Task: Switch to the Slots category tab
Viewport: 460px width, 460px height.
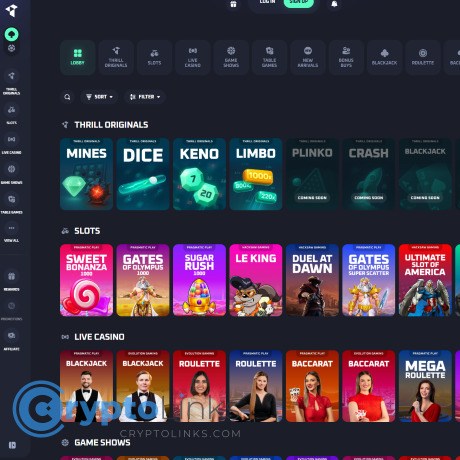Action: click(154, 57)
